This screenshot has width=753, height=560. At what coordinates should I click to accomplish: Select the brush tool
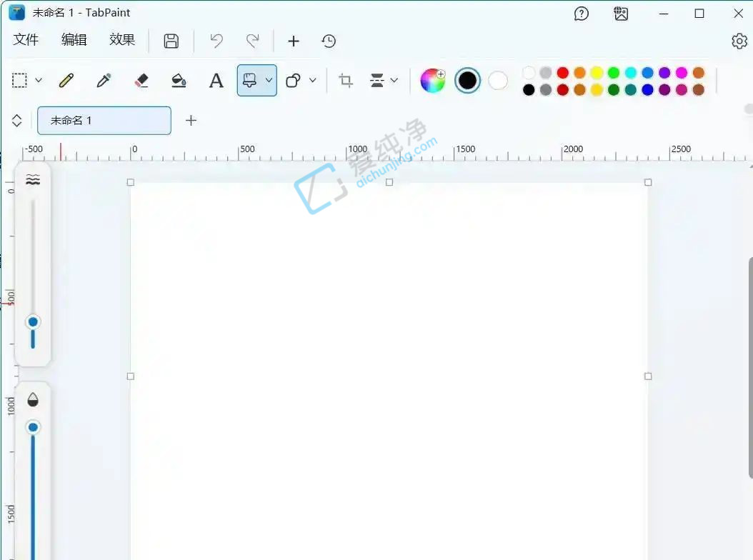249,80
